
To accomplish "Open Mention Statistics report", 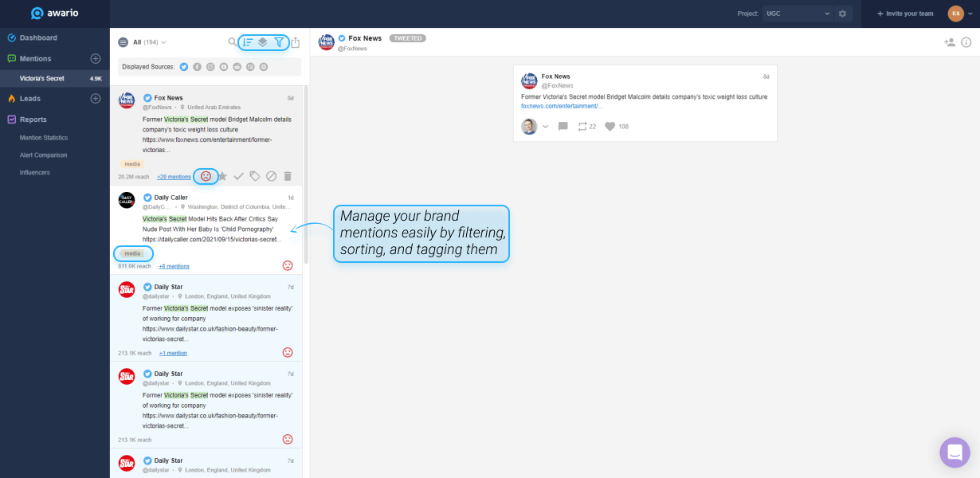I will click(x=44, y=138).
